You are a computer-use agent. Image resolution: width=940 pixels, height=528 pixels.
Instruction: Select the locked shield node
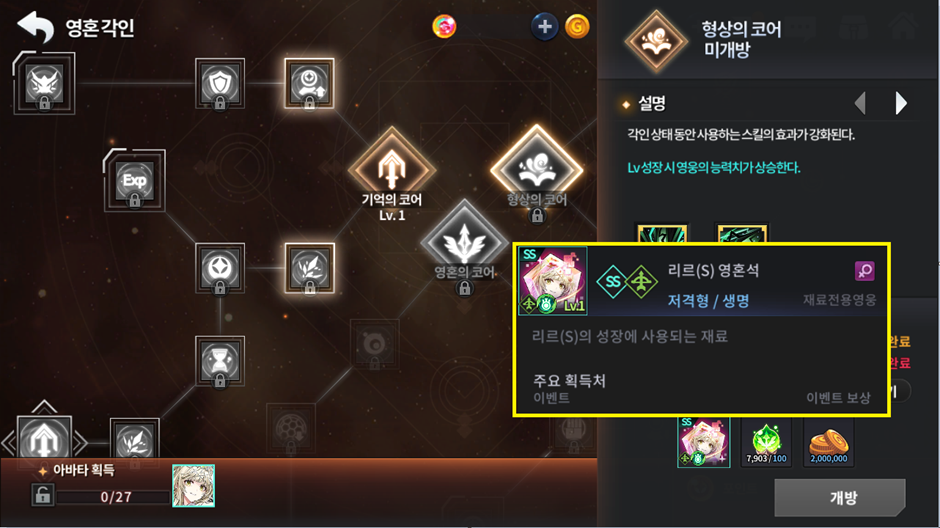click(219, 83)
